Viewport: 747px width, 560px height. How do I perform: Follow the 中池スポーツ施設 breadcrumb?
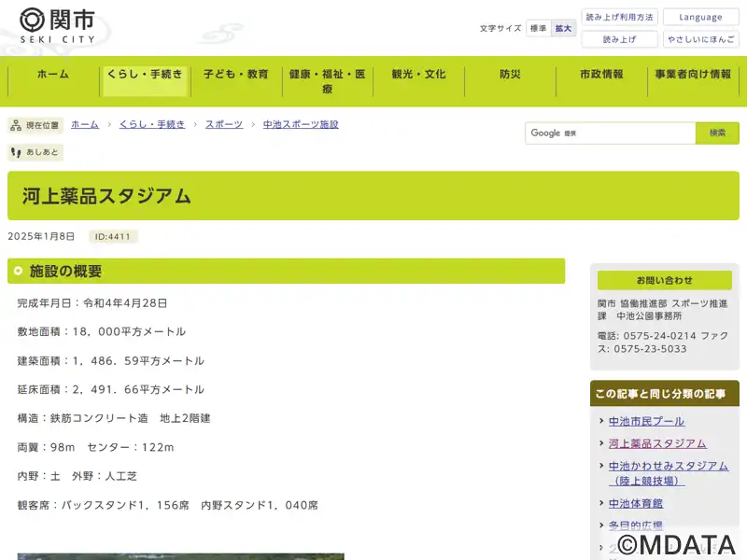click(301, 124)
